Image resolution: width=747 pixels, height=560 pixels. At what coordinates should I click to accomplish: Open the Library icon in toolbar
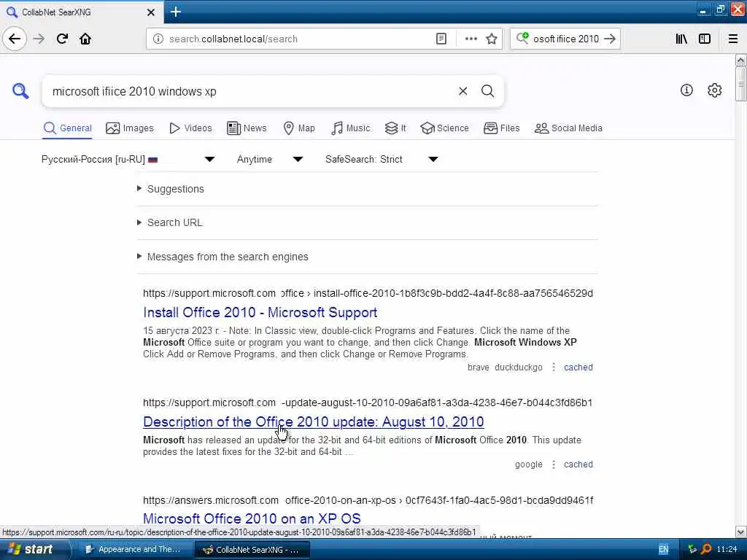click(x=681, y=39)
